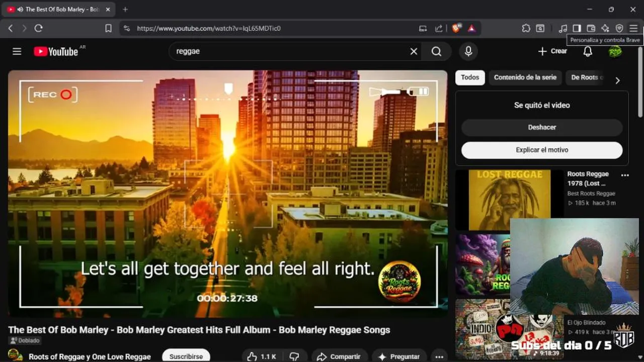Go forward in browser history
The image size is (644, 362).
24,29
